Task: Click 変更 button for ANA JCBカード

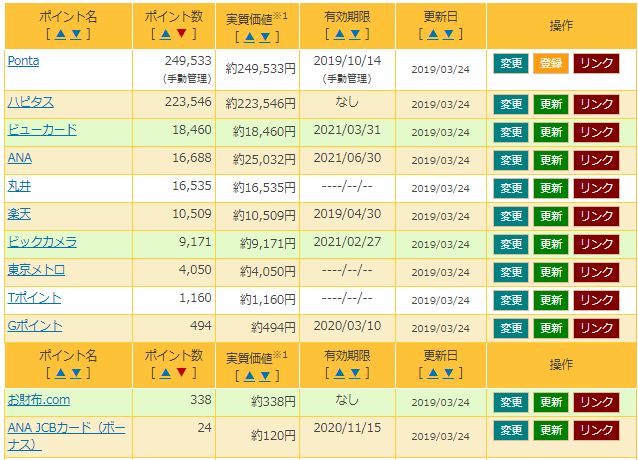Action: point(511,431)
